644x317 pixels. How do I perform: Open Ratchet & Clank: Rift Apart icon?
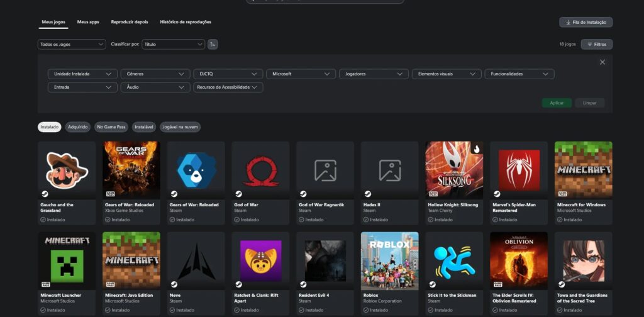point(260,261)
